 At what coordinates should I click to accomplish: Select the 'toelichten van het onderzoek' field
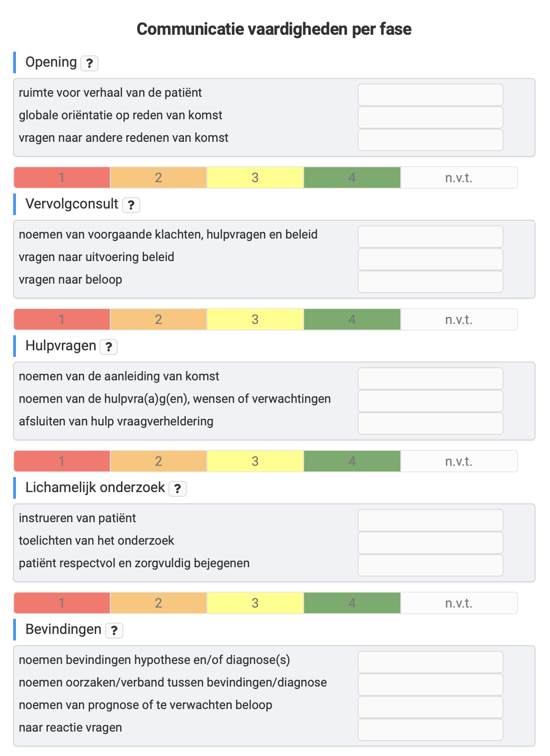[430, 543]
